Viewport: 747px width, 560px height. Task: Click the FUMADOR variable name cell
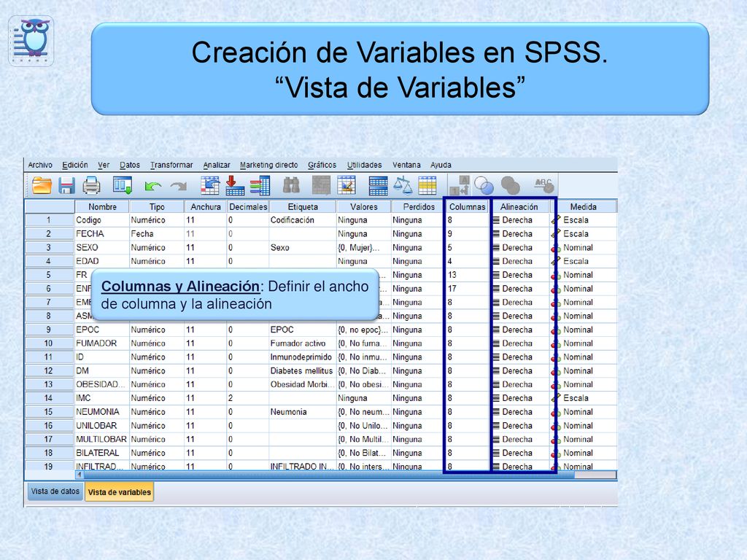pyautogui.click(x=102, y=343)
